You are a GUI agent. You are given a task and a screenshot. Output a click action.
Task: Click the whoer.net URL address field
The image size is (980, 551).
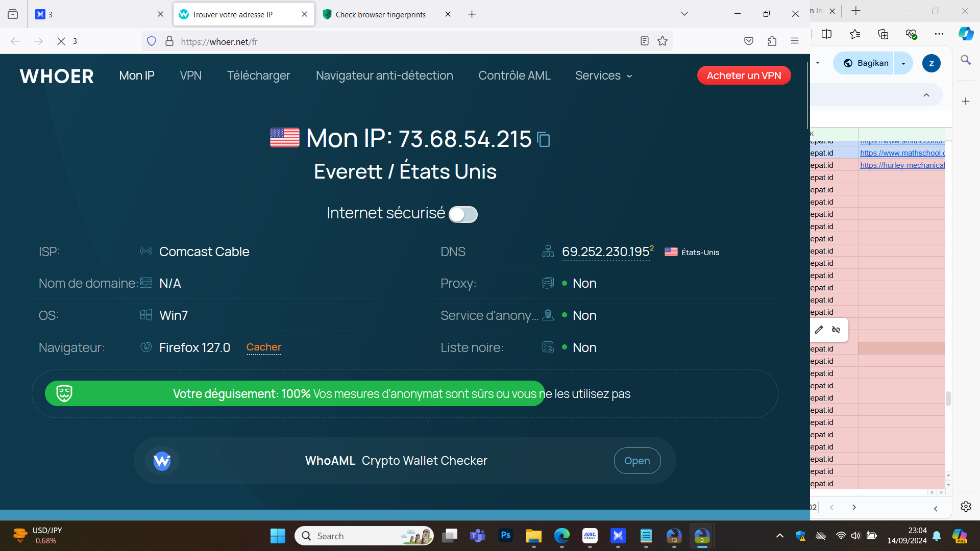click(x=398, y=41)
